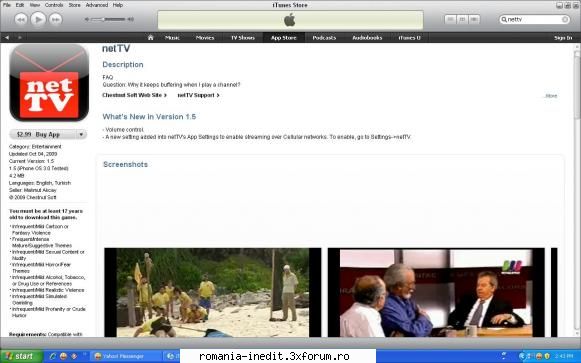Open the File menu
The image size is (581, 363).
pyautogui.click(x=7, y=5)
